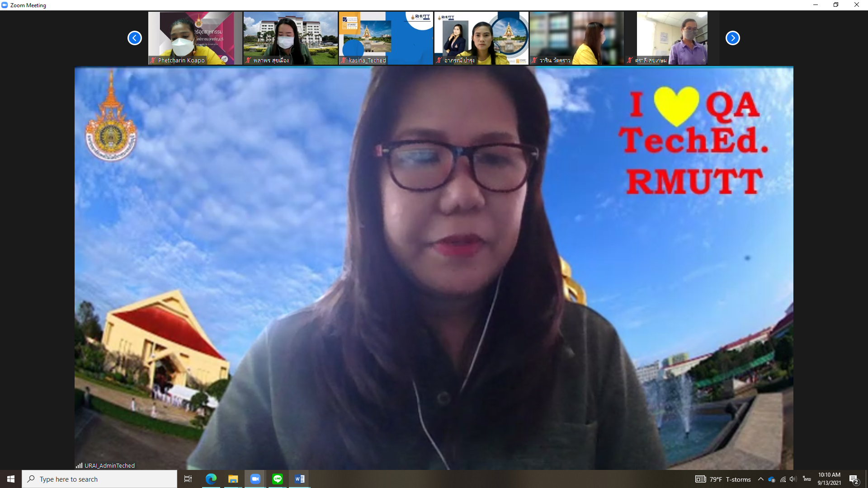Minimize the Zoom Meeting window
The height and width of the screenshot is (488, 868).
click(816, 5)
